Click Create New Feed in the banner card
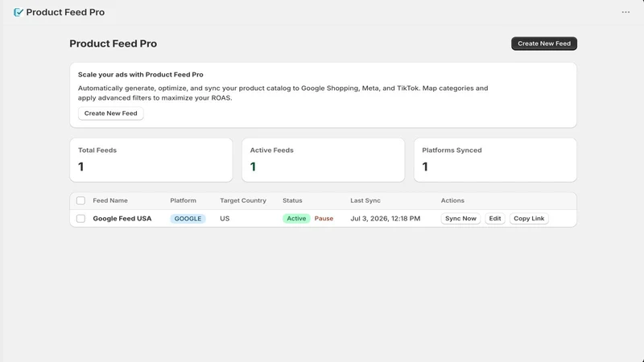644x362 pixels. 110,113
